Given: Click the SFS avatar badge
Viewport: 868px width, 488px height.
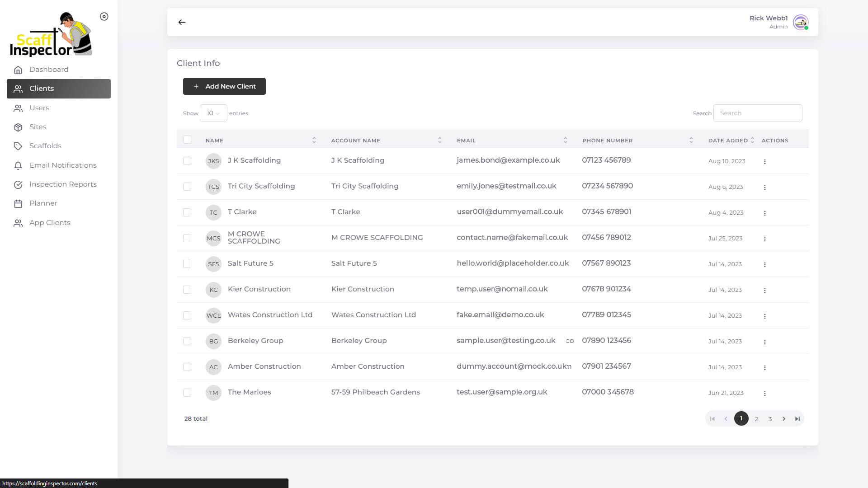Looking at the screenshot, I should pos(213,264).
